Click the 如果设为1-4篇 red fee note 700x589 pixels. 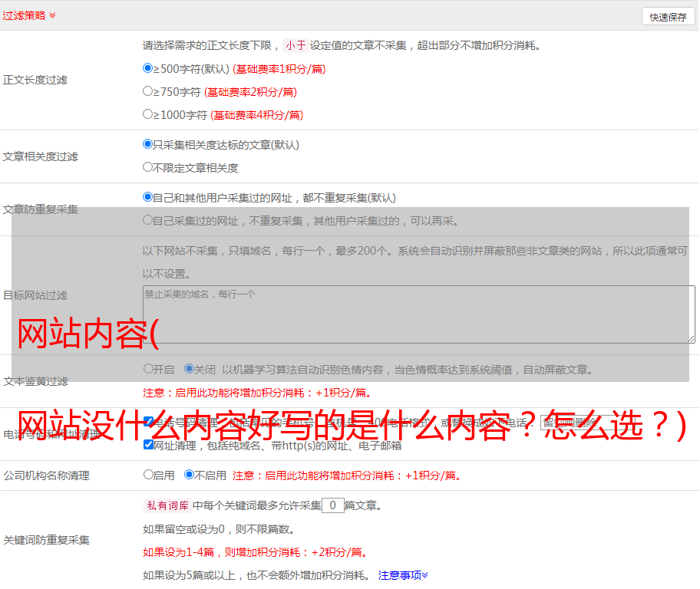click(x=256, y=552)
